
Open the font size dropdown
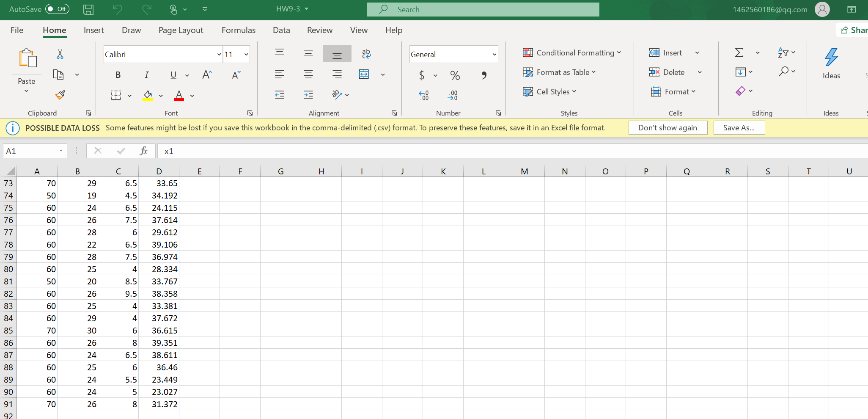click(x=245, y=54)
